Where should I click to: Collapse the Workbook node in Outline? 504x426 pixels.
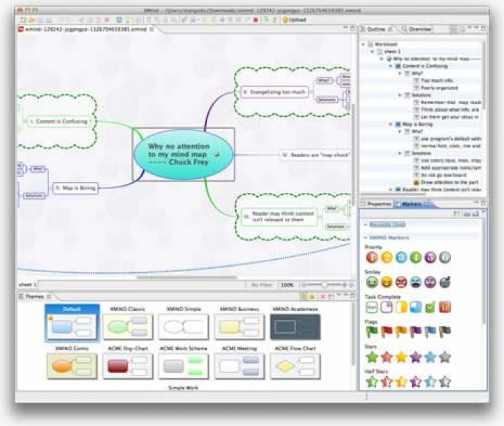coord(364,44)
